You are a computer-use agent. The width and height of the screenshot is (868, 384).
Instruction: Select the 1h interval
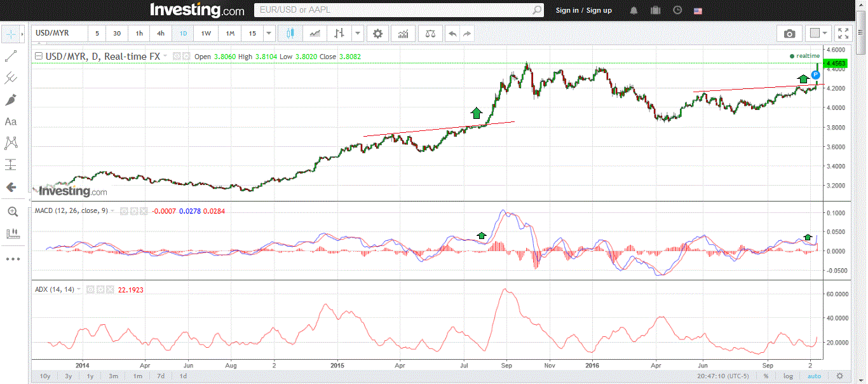point(139,34)
